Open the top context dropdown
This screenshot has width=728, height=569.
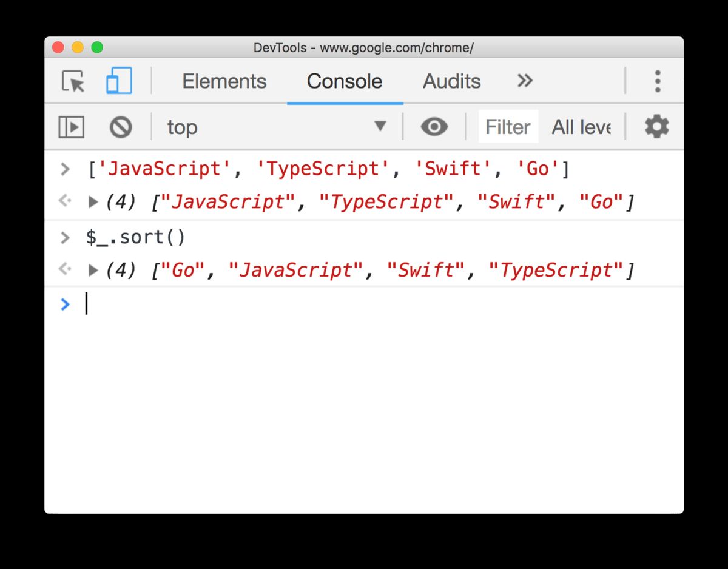click(277, 127)
